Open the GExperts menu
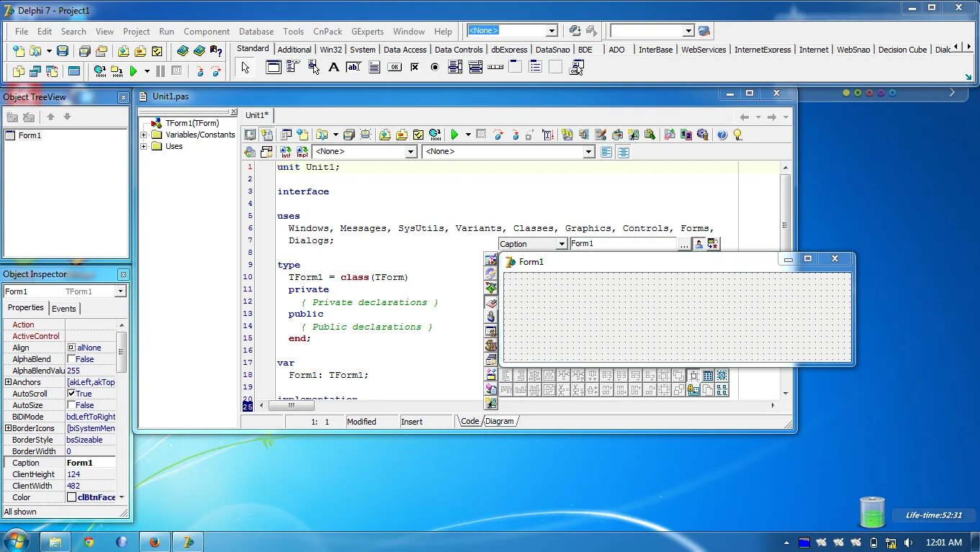 point(367,32)
